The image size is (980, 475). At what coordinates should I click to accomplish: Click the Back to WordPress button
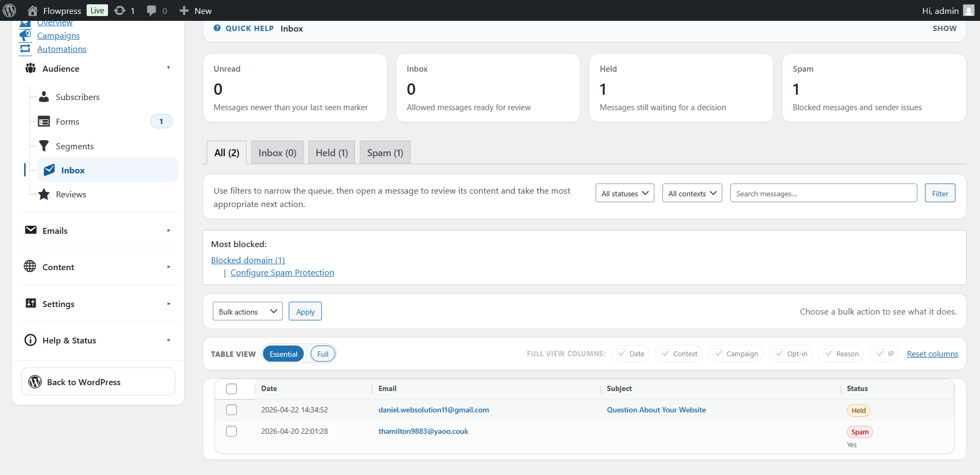point(98,381)
